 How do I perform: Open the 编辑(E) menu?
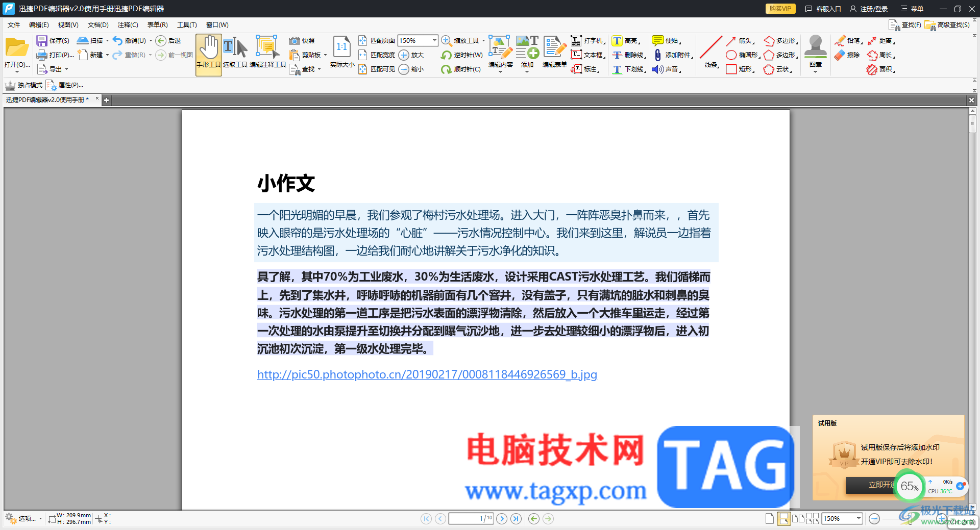click(39, 25)
